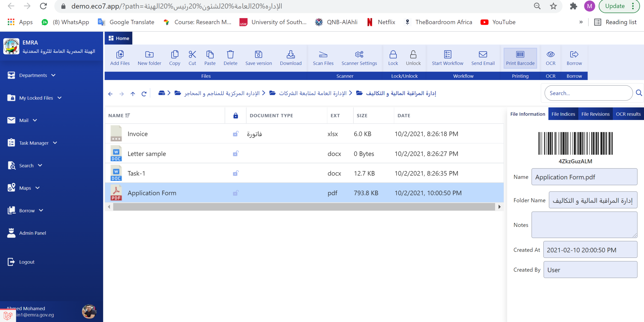This screenshot has height=322, width=644.
Task: Click the Lock toolbar icon
Action: (x=393, y=54)
